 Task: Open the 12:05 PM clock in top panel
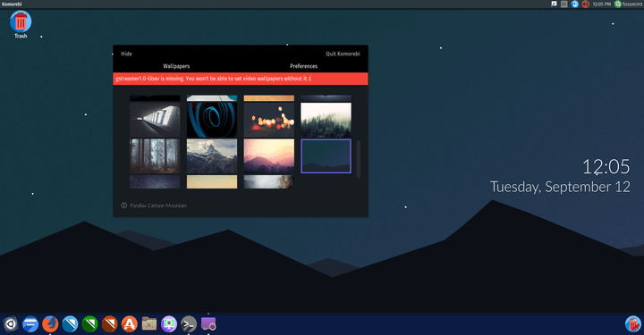(x=602, y=4)
